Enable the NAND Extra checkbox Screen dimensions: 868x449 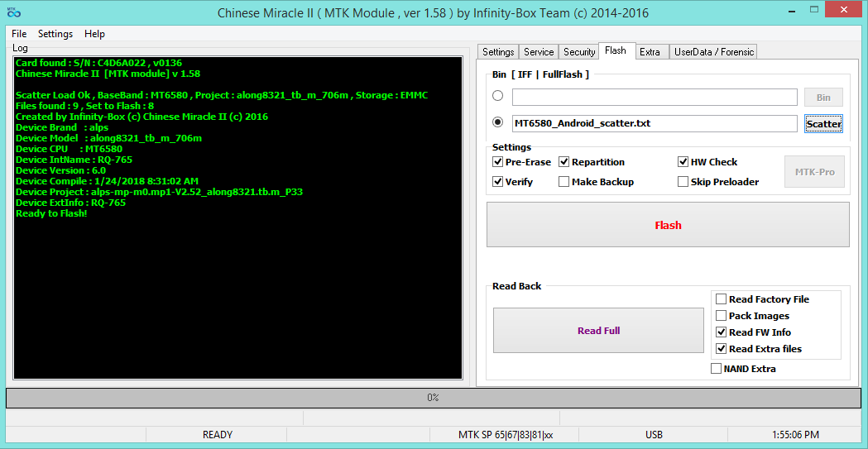point(716,368)
